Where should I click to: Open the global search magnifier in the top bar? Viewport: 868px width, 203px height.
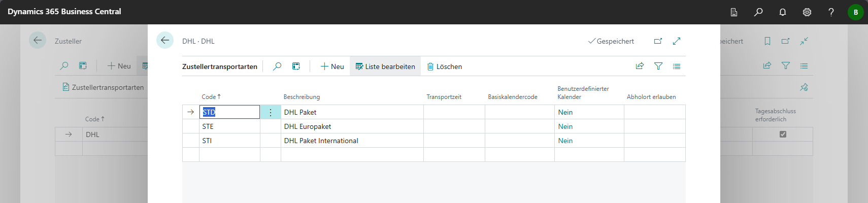(x=758, y=12)
